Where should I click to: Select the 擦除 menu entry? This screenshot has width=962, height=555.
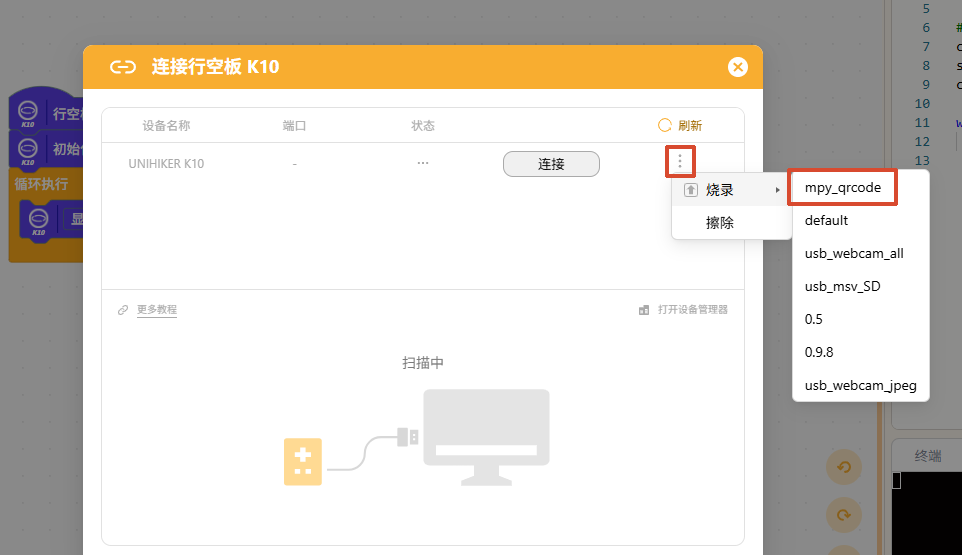point(731,223)
